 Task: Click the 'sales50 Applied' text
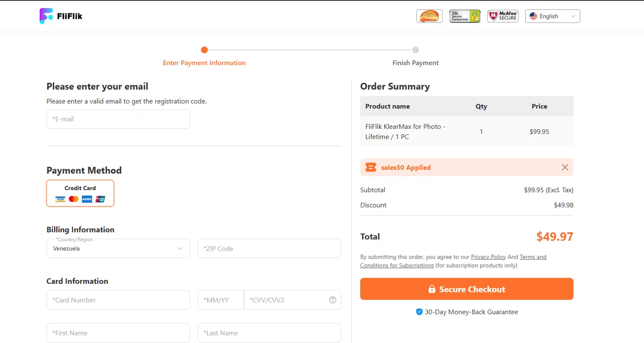[406, 167]
